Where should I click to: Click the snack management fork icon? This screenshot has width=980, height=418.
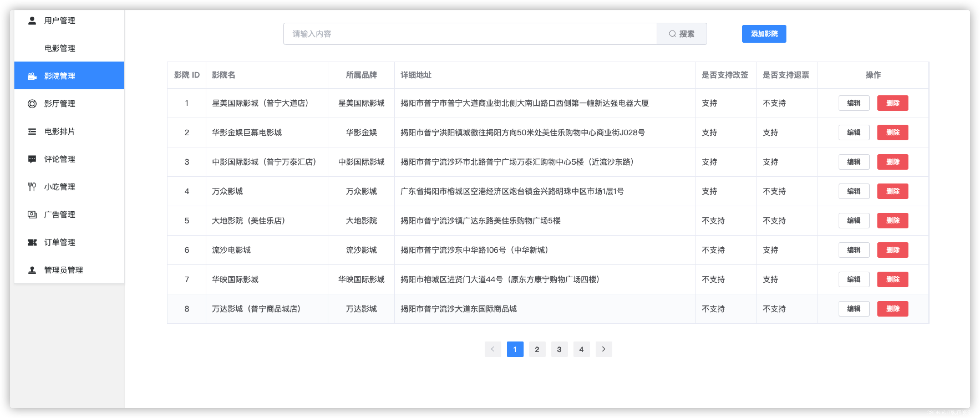pos(32,187)
